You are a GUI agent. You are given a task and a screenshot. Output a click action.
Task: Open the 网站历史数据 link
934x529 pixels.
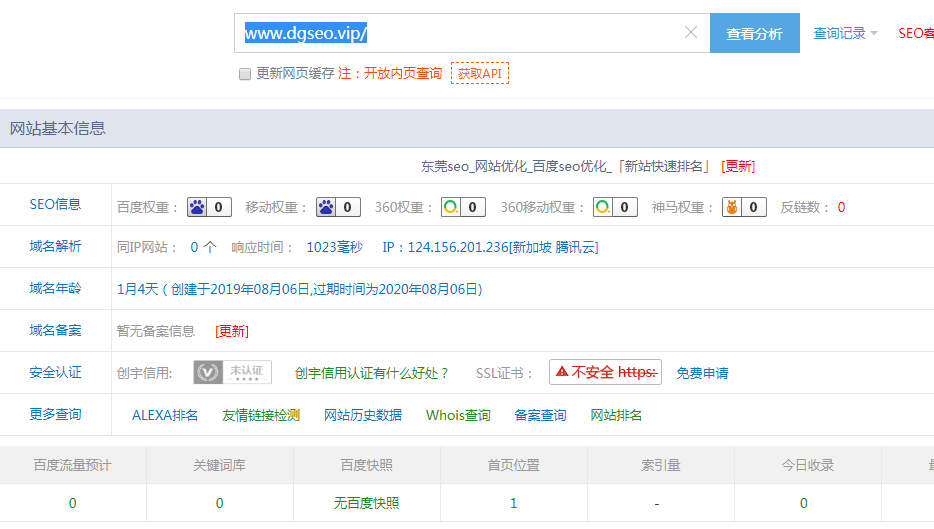363,415
